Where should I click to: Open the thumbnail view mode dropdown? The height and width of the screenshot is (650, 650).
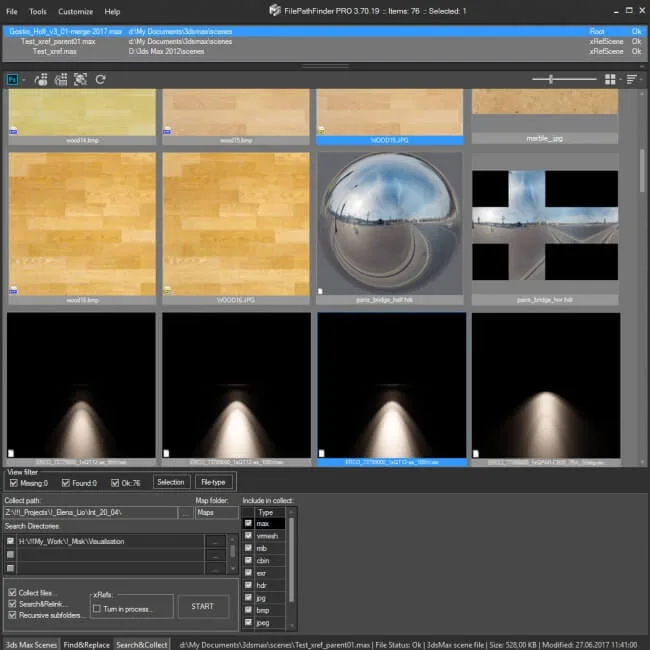pyautogui.click(x=613, y=79)
